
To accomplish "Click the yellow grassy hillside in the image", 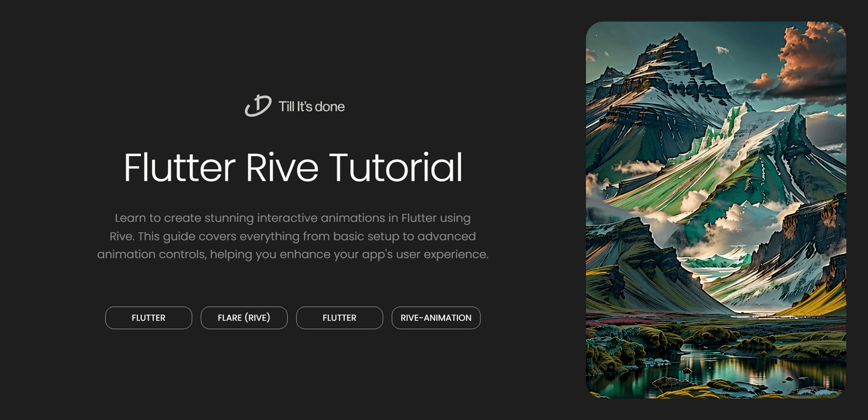I will click(x=820, y=298).
